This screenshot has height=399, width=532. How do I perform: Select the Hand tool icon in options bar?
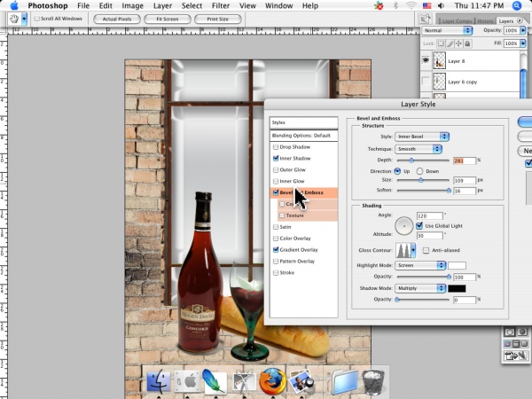[14, 19]
